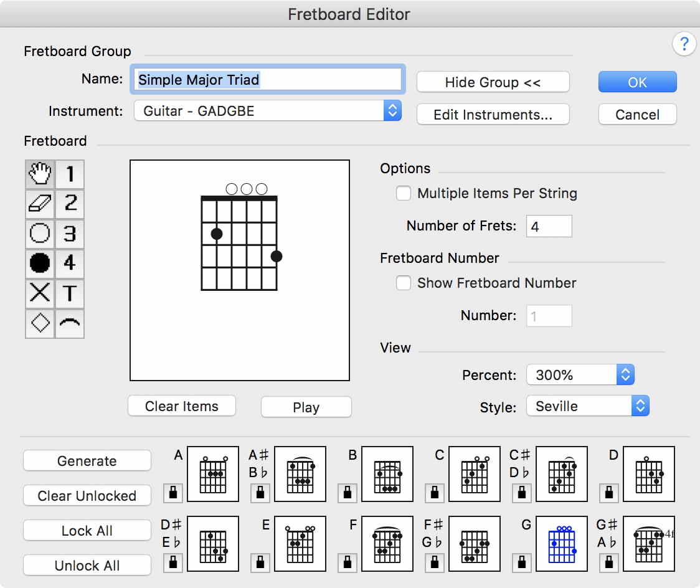Select the eraser tool
The width and height of the screenshot is (700, 588).
[40, 204]
